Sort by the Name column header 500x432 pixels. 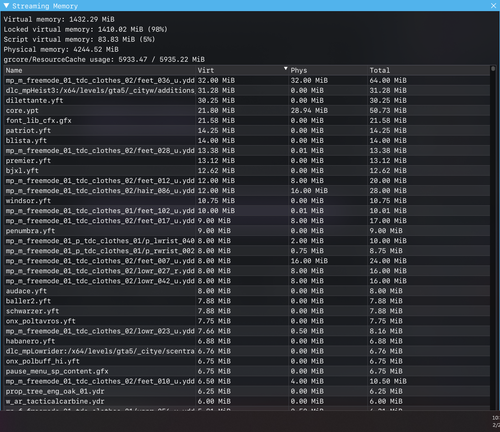100,70
